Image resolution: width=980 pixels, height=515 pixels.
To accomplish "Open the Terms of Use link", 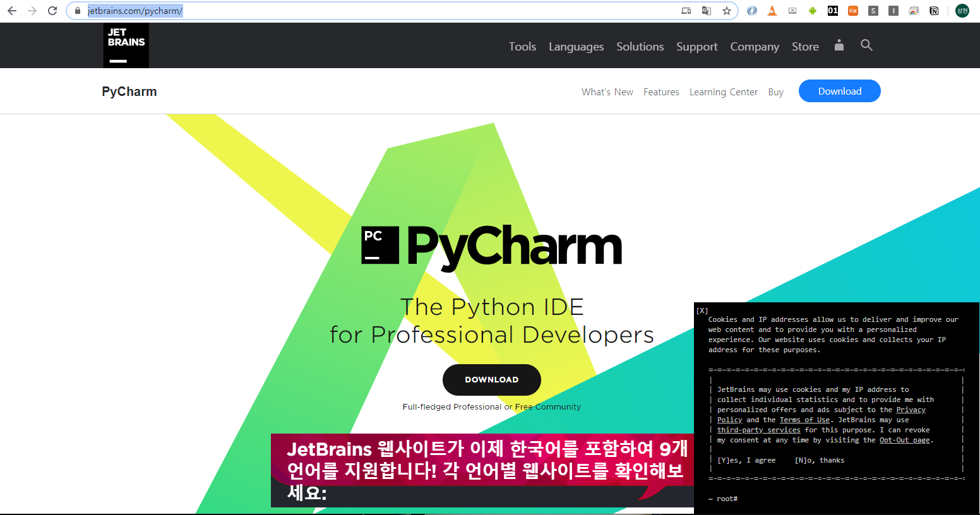I will pyautogui.click(x=804, y=420).
